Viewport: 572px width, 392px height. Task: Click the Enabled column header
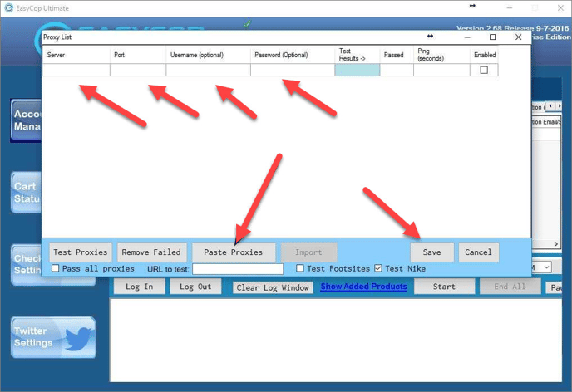point(484,55)
